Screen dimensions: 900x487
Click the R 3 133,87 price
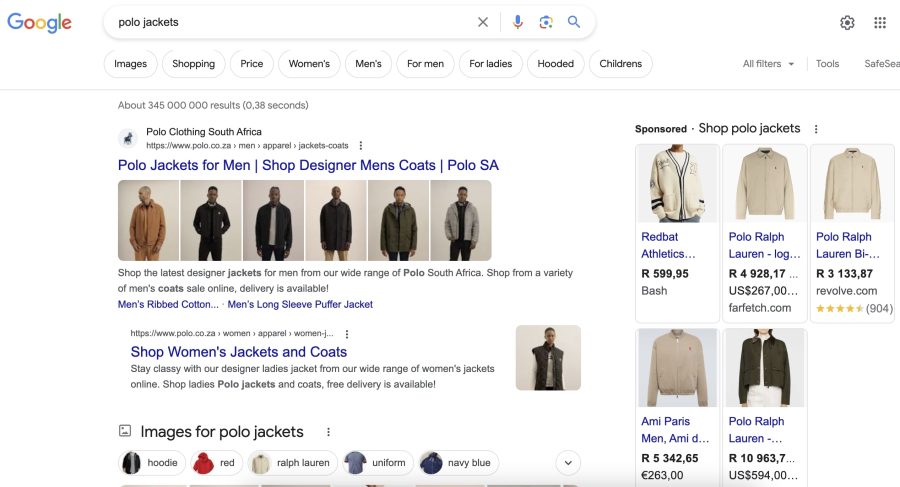844,274
